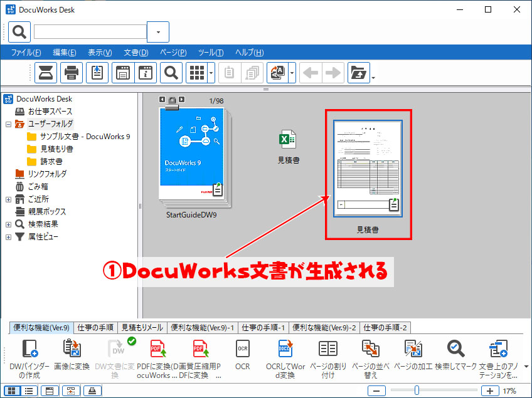Open the ページ(P) menu
The image size is (532, 398).
173,53
